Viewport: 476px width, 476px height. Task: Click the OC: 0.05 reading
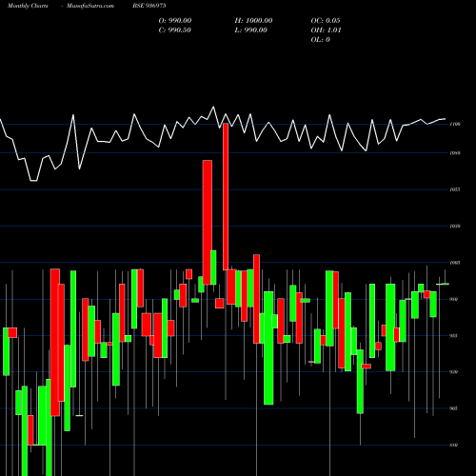click(x=326, y=21)
